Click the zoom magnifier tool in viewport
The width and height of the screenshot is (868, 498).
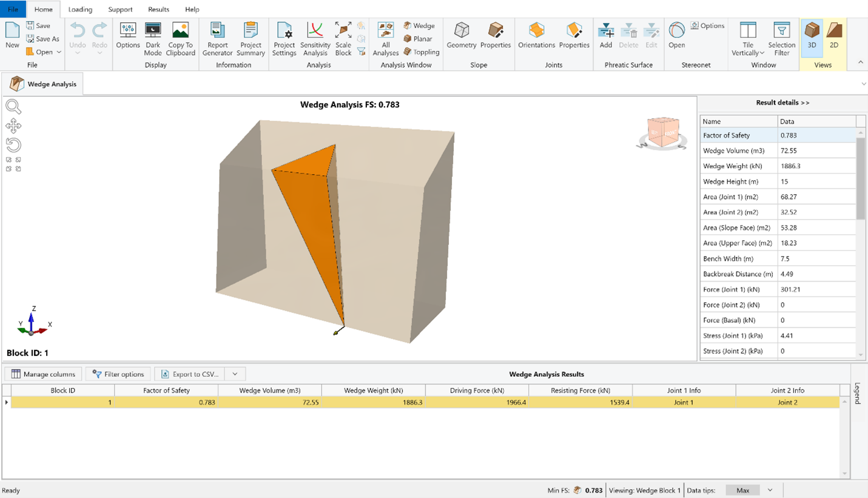(13, 107)
